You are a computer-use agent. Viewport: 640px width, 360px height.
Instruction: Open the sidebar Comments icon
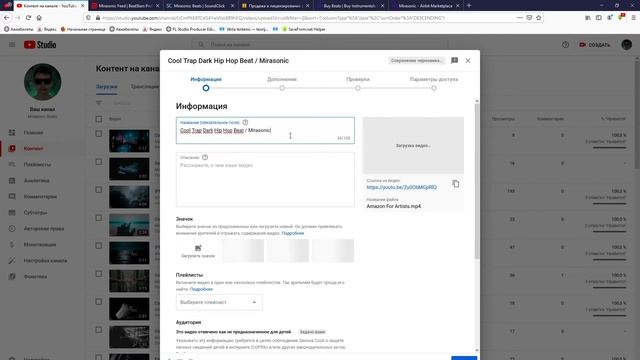[x=12, y=196]
